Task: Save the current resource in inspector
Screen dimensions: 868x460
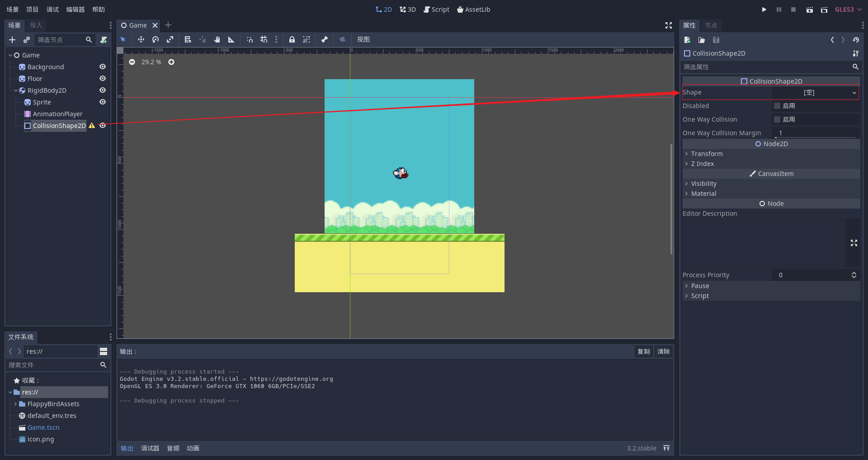Action: click(x=716, y=40)
